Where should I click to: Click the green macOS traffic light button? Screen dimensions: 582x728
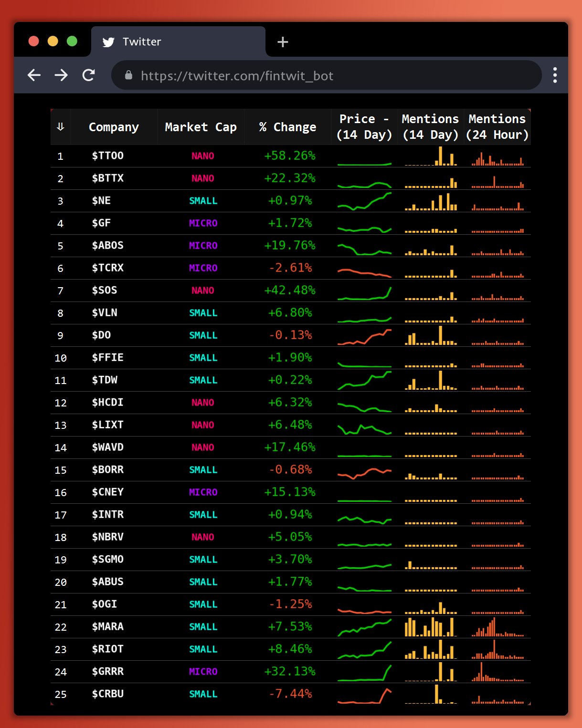tap(72, 41)
